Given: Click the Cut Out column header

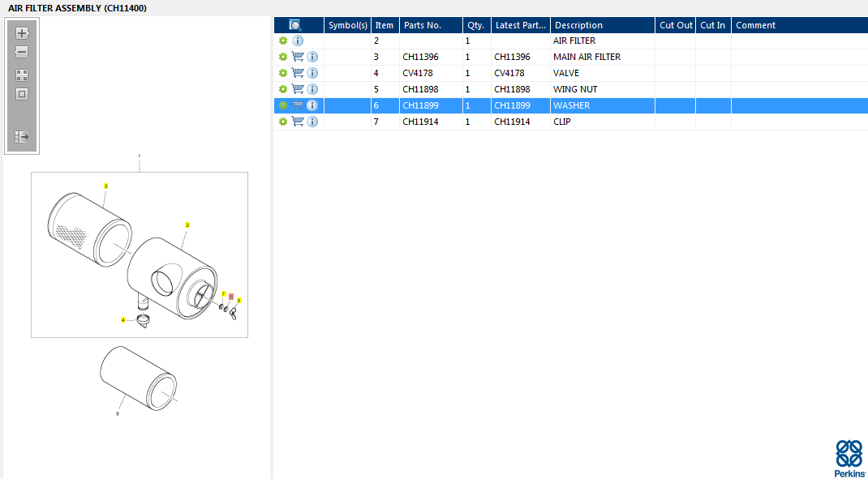Looking at the screenshot, I should [676, 25].
